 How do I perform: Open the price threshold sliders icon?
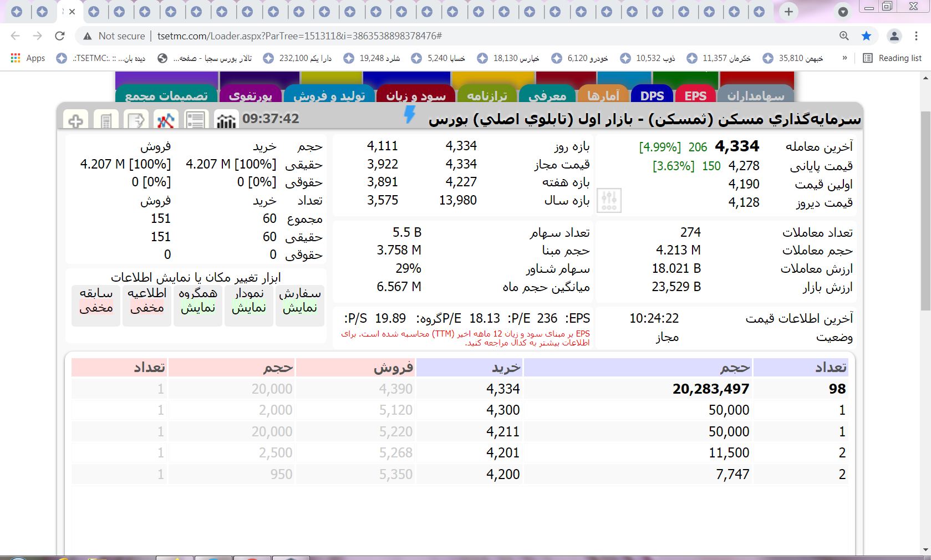point(609,200)
